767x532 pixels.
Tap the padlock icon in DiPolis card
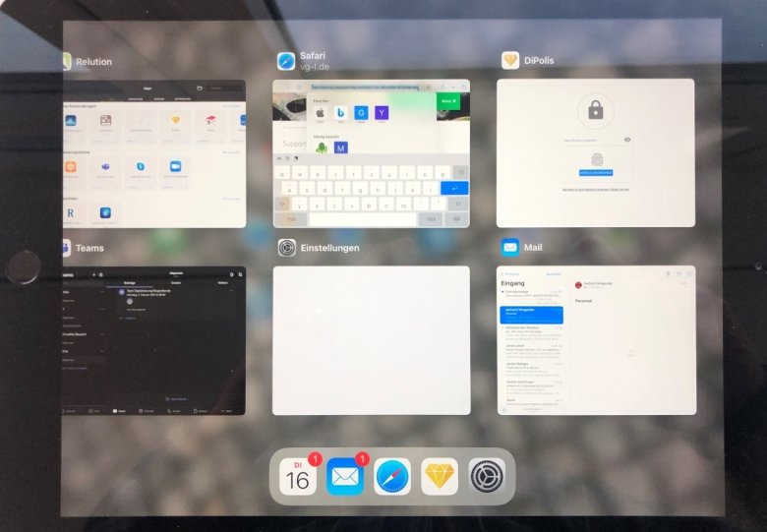pyautogui.click(x=595, y=110)
